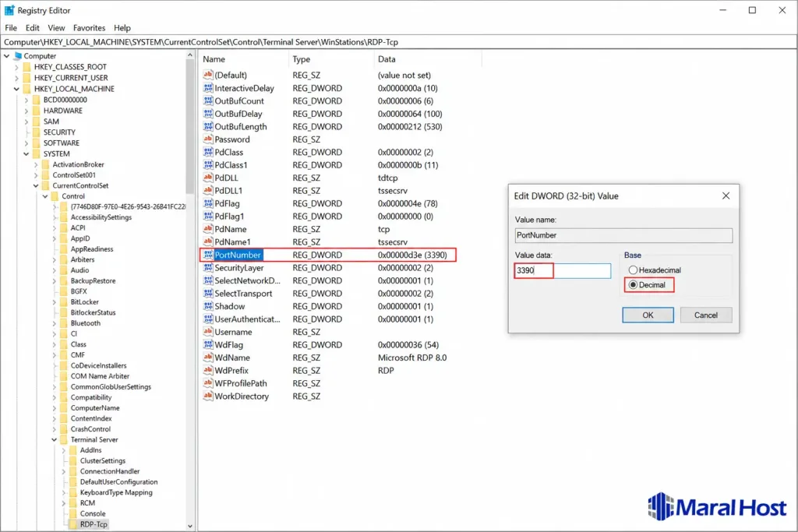Select the SECURITY tree key
The width and height of the screenshot is (798, 532).
(59, 132)
